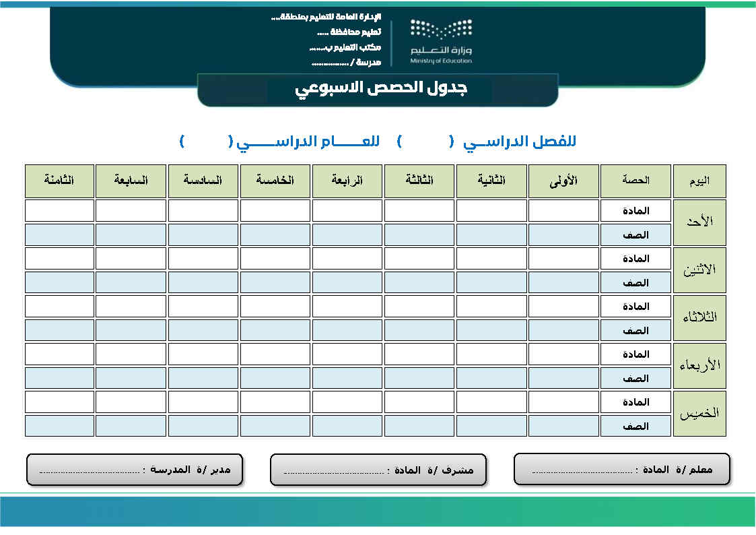The width and height of the screenshot is (756, 535).
Task: Select the 'الثالثة' period header
Action: 419,181
